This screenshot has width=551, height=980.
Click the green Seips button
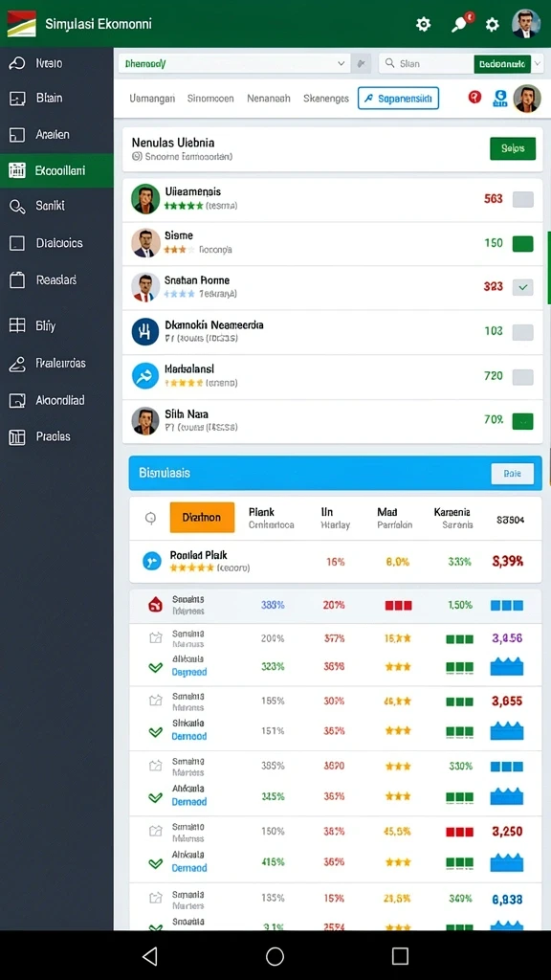[x=513, y=148]
